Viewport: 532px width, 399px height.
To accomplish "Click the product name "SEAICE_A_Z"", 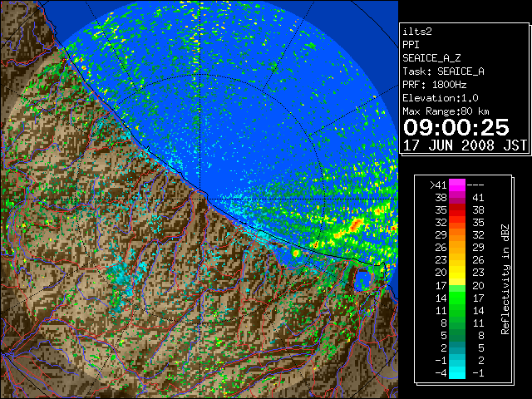I will click(x=431, y=58).
